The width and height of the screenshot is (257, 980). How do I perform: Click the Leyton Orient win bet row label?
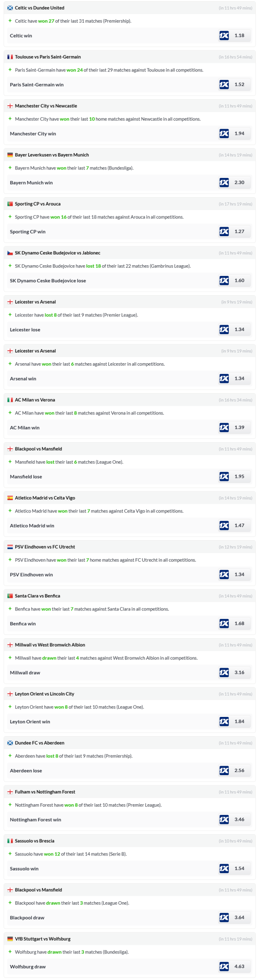pos(30,722)
